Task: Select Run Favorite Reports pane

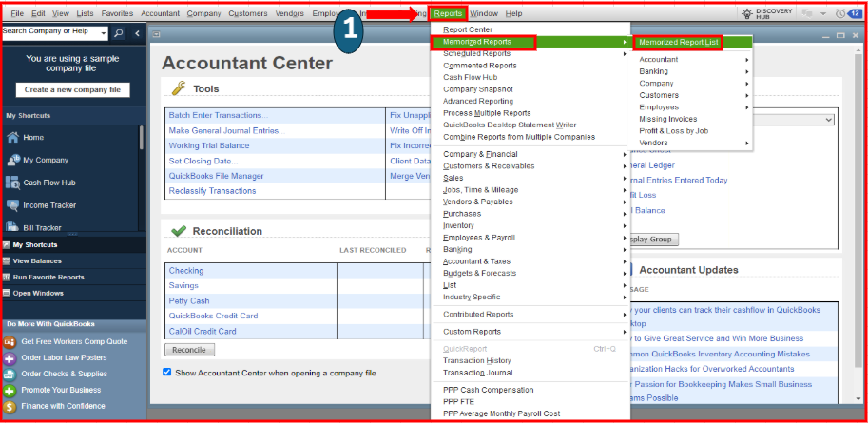Action: (73, 277)
